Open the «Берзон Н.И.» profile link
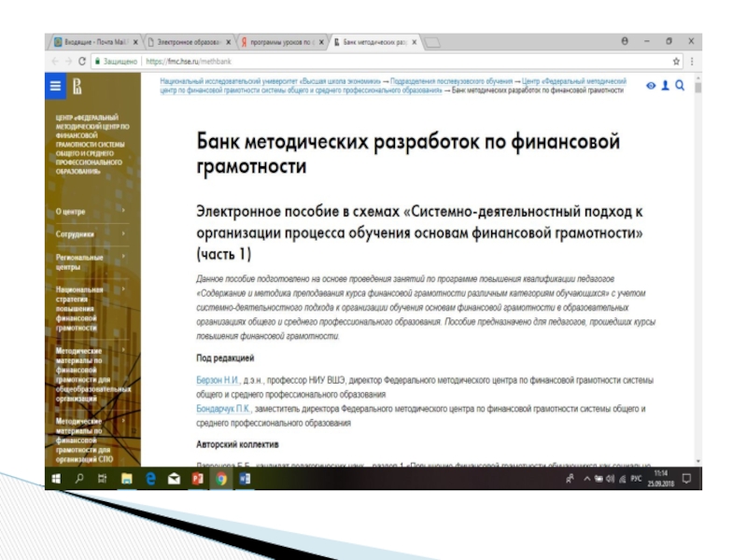747x560 pixels. (218, 381)
